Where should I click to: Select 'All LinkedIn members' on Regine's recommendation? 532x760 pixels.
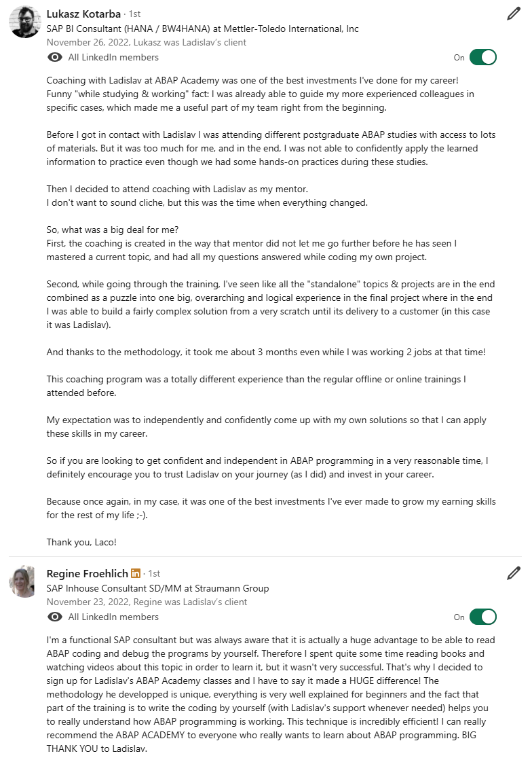click(113, 617)
